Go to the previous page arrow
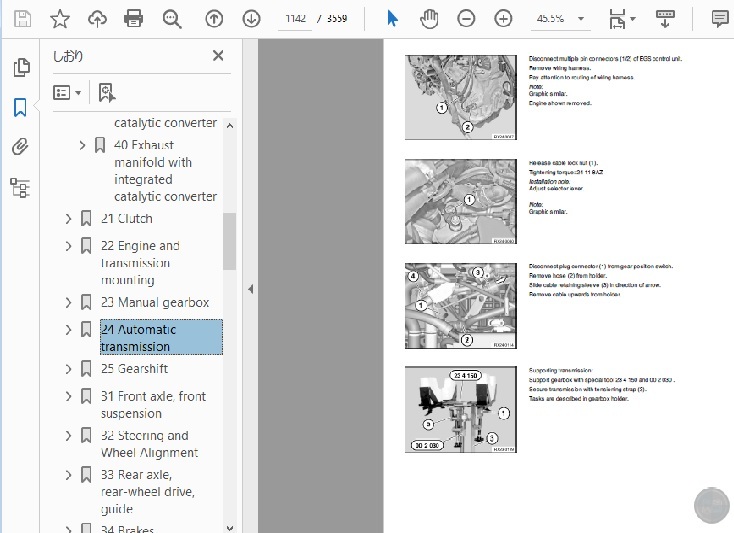Viewport: 734px width, 533px height. 214,19
